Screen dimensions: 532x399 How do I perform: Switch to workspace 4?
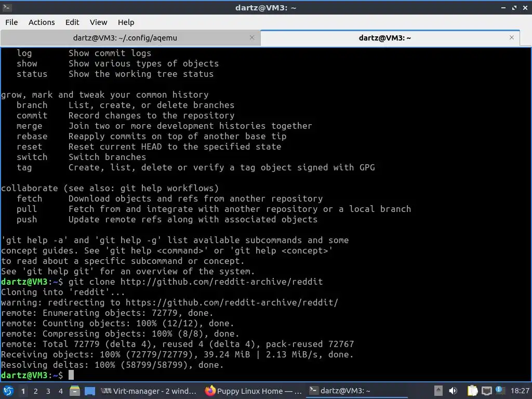60,391
